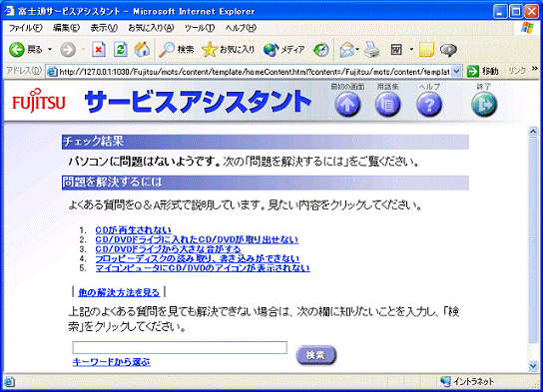Click the Edit with Word icon

tap(396, 50)
